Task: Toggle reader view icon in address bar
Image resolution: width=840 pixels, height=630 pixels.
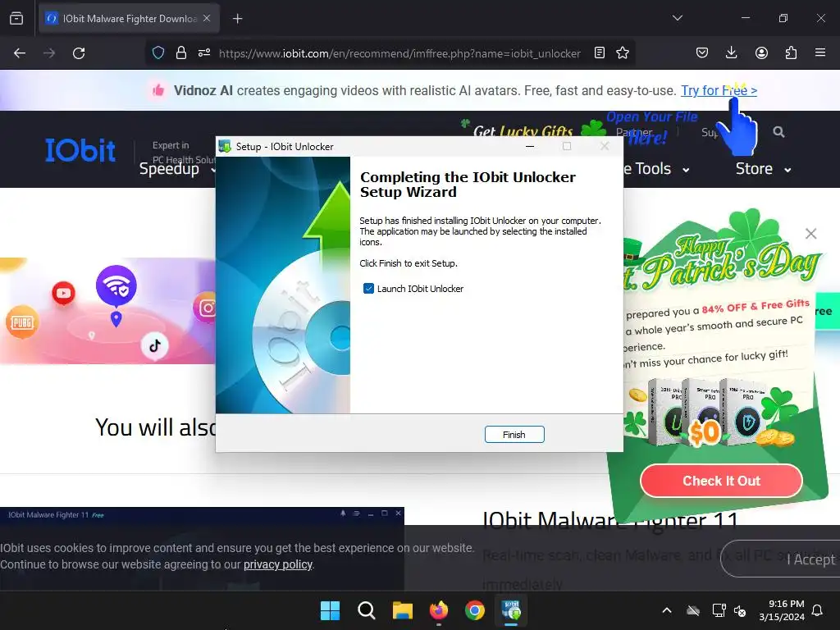Action: click(600, 53)
